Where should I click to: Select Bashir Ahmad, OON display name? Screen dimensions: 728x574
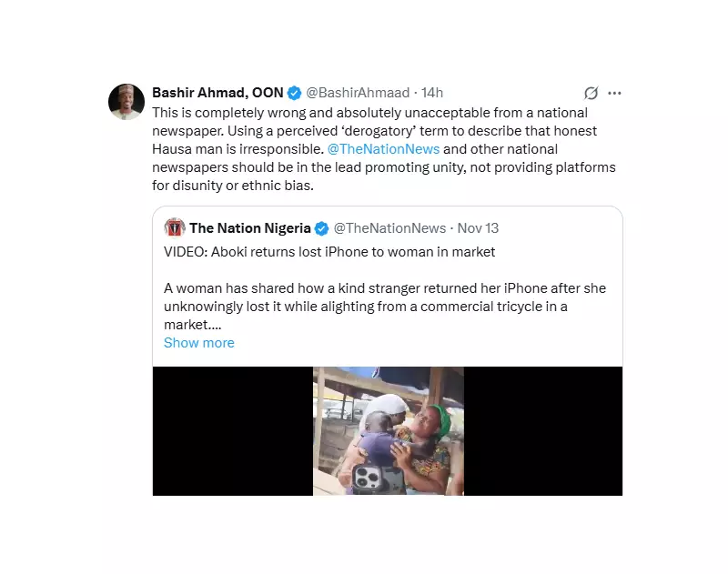click(x=218, y=92)
